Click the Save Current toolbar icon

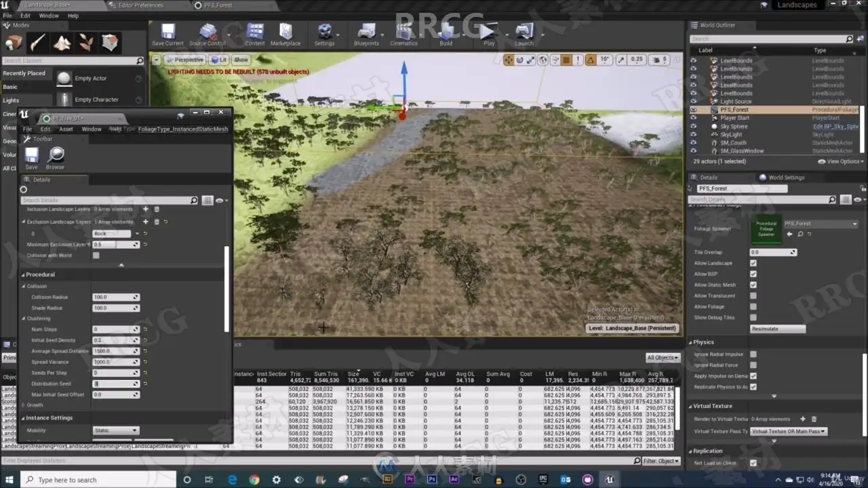(x=167, y=33)
